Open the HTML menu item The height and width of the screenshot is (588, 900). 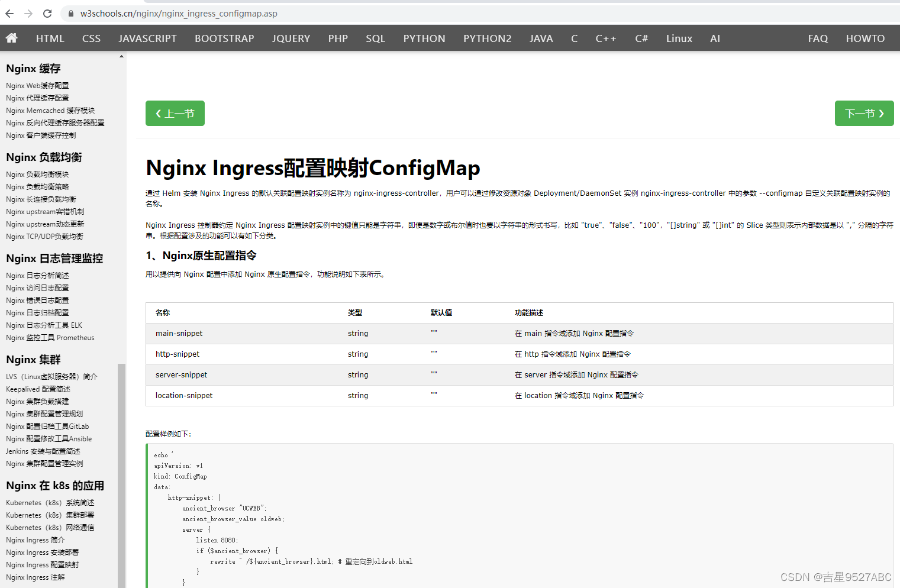(50, 38)
